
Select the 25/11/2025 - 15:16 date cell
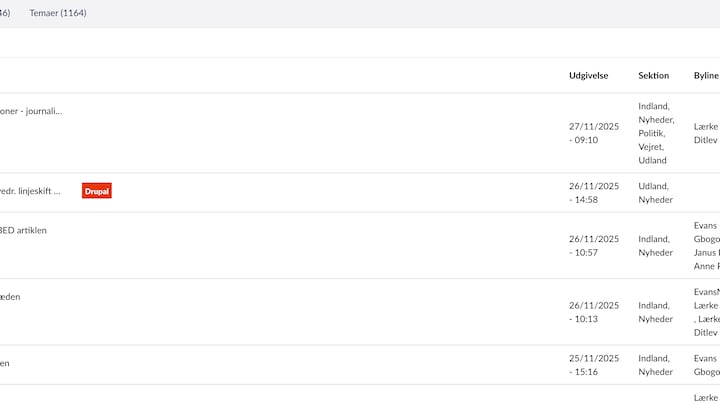(594, 364)
